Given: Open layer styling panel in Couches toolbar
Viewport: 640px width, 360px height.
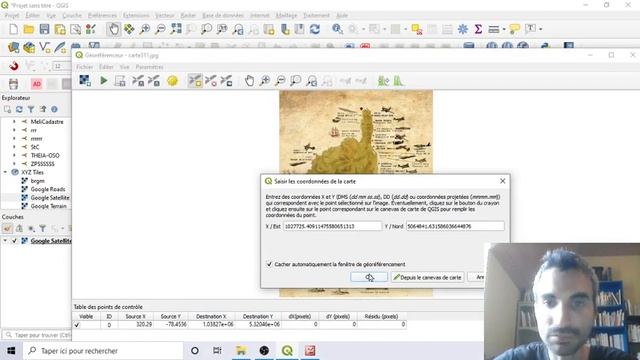Looking at the screenshot, I should [7, 229].
